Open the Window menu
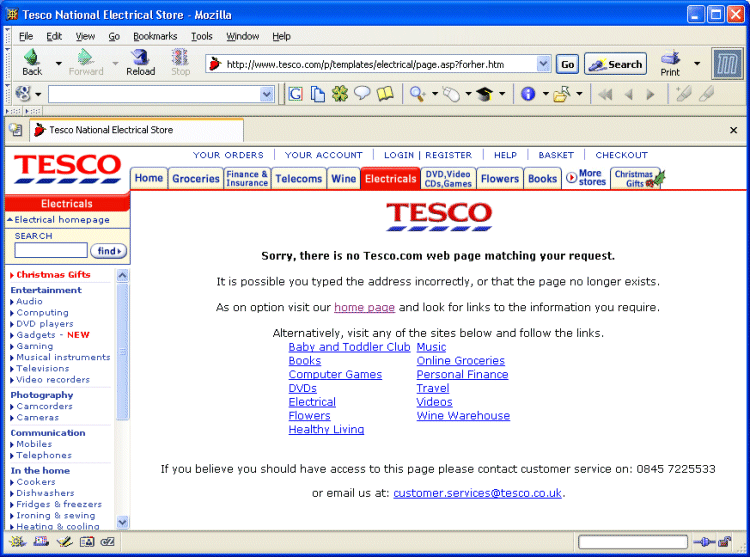This screenshot has width=750, height=557. click(x=243, y=36)
